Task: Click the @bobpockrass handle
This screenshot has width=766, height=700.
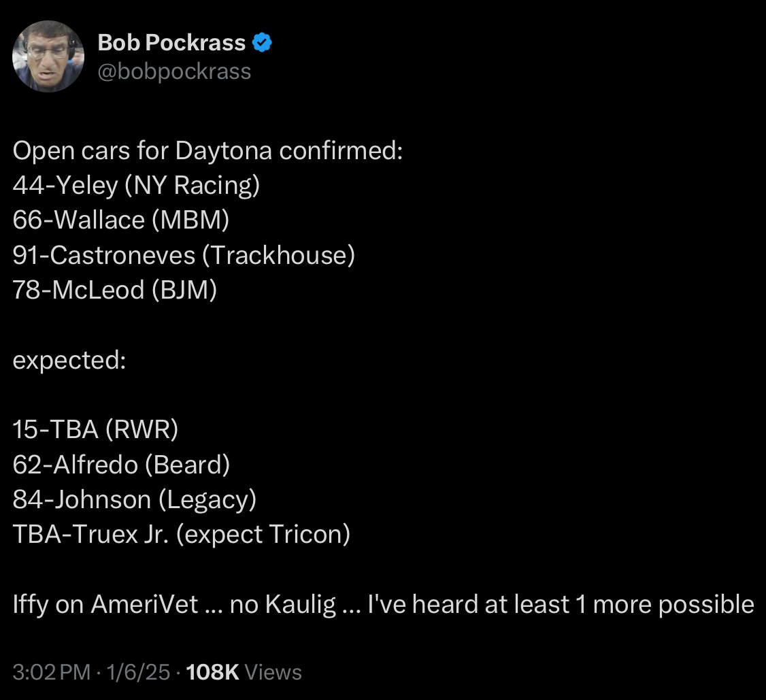Action: click(x=175, y=71)
